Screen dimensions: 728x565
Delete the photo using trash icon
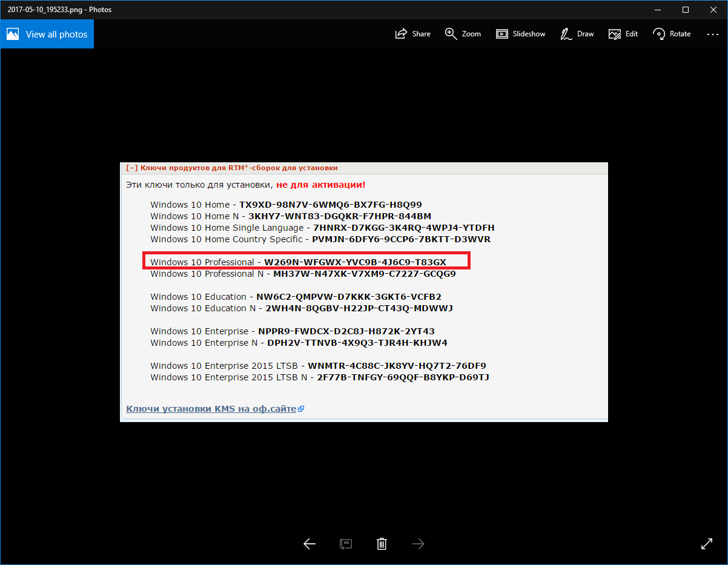[382, 544]
